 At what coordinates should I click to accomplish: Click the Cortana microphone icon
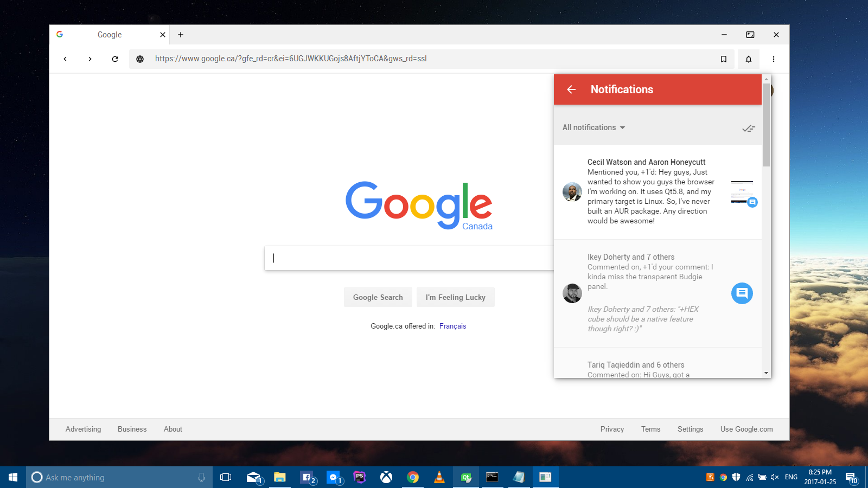(x=201, y=477)
